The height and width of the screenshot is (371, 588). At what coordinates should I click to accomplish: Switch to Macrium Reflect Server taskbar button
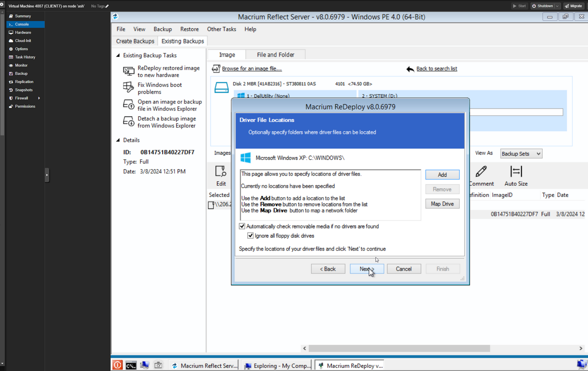pos(205,365)
